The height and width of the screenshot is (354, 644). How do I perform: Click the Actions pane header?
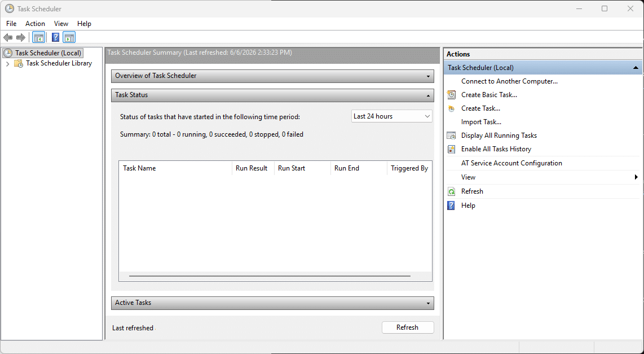[x=544, y=54]
